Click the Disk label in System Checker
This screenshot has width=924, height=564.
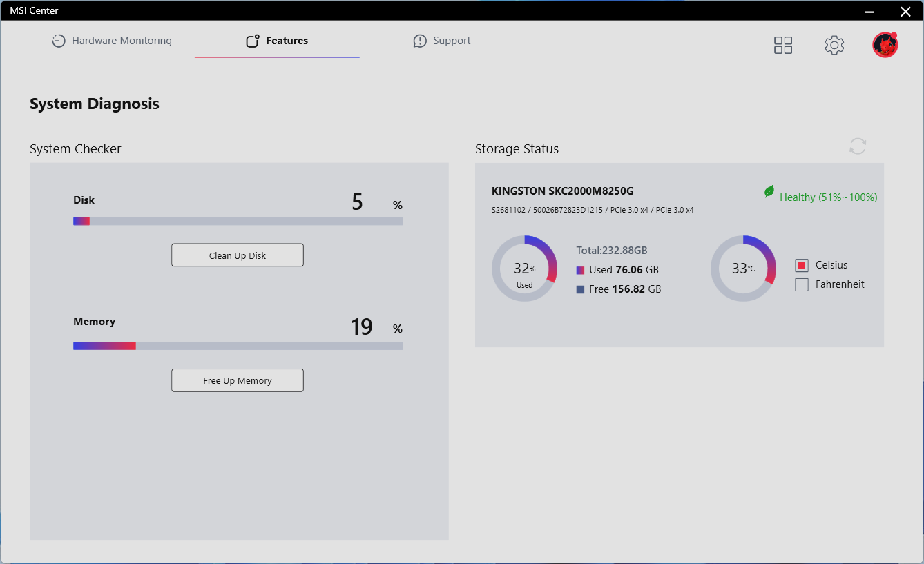(x=84, y=200)
